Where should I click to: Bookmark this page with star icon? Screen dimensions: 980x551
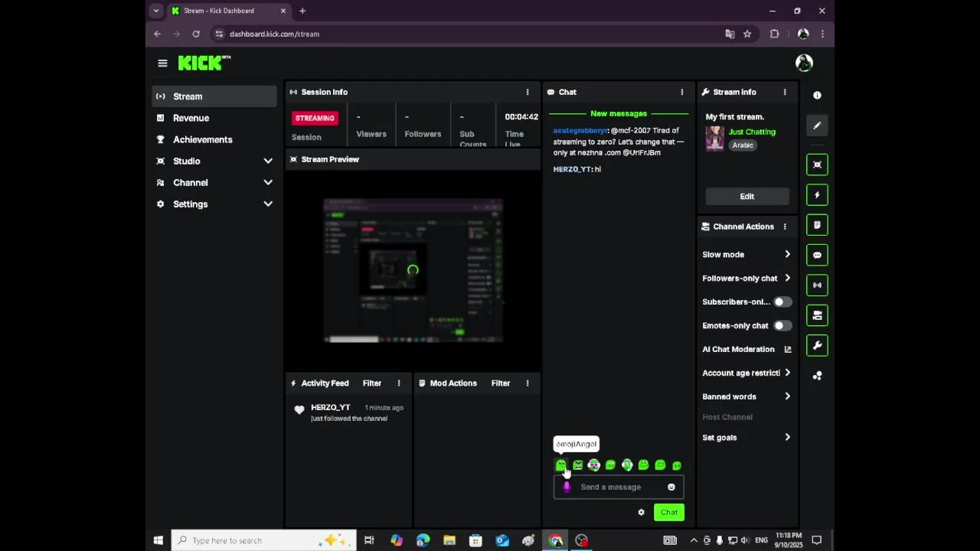click(x=747, y=34)
